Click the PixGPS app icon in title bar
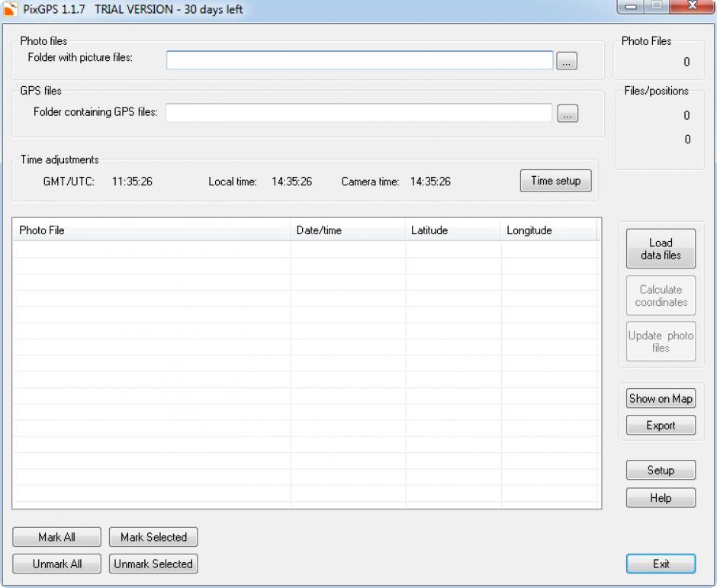 tap(10, 9)
